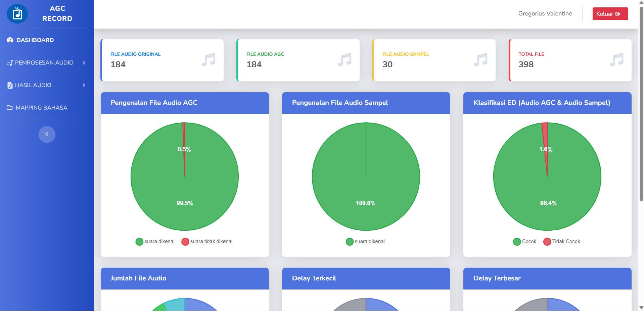Open the Hasil Audio menu
644x311 pixels.
[x=47, y=85]
